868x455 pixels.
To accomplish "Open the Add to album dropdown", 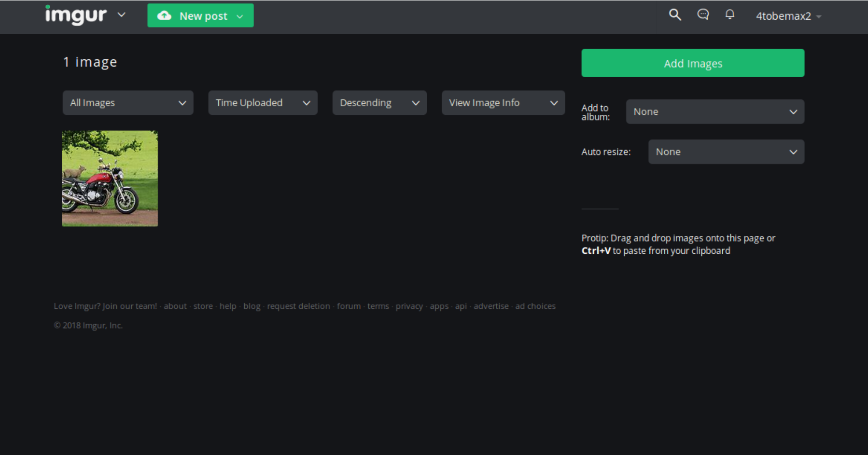I will 715,112.
